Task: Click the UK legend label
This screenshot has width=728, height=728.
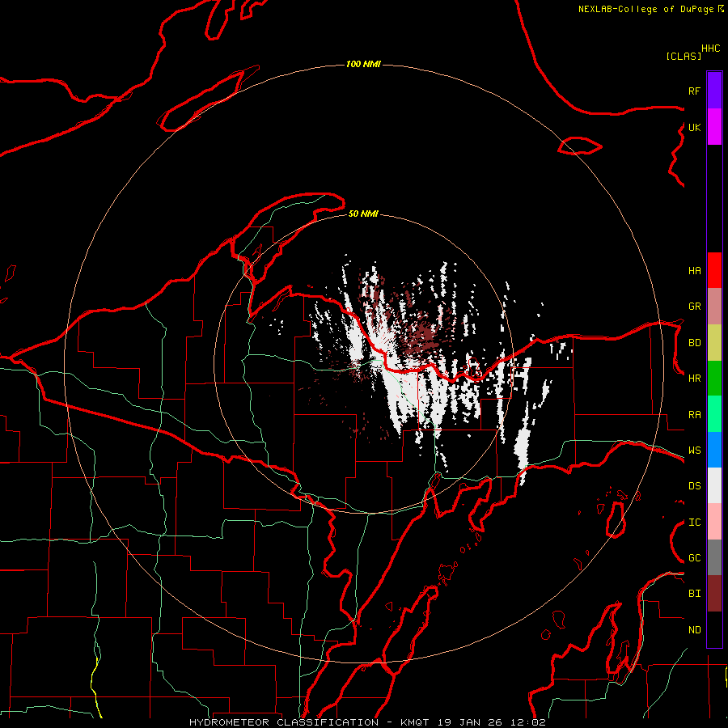Action: pyautogui.click(x=694, y=128)
